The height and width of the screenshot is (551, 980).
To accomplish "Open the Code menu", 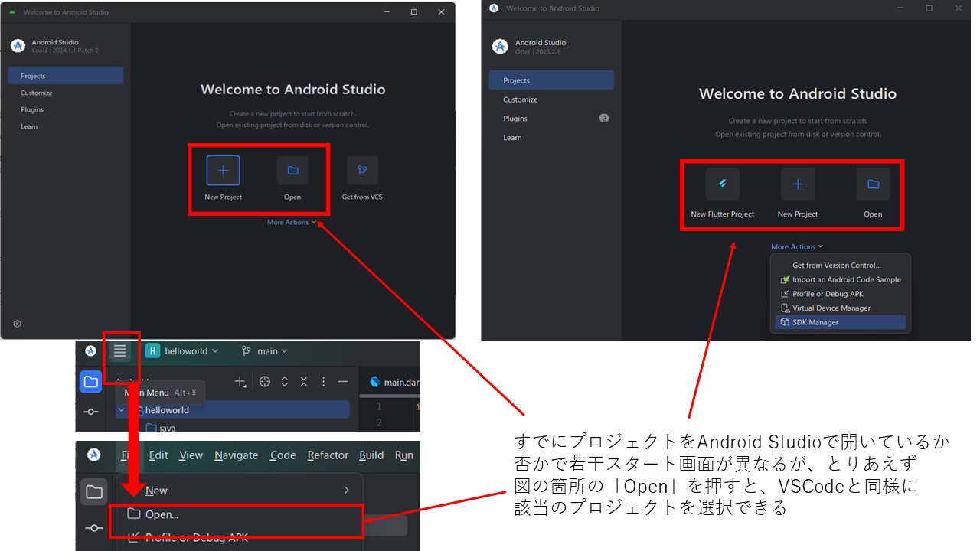I will click(x=283, y=455).
